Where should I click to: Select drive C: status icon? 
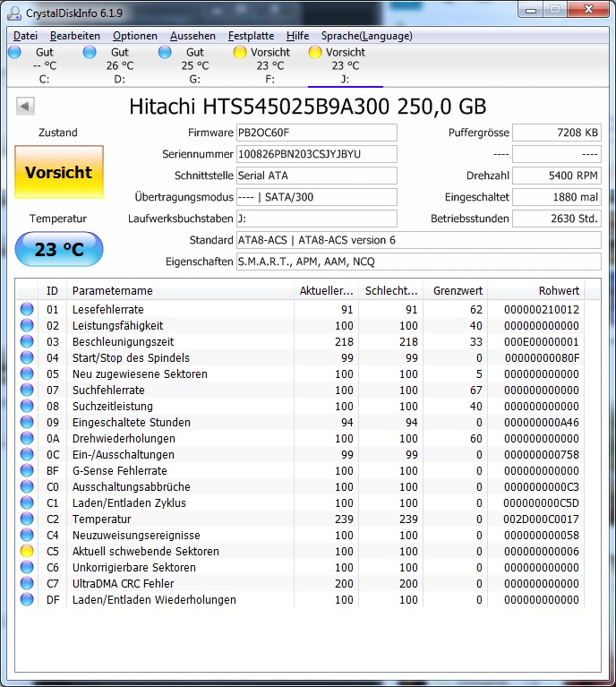pos(14,53)
